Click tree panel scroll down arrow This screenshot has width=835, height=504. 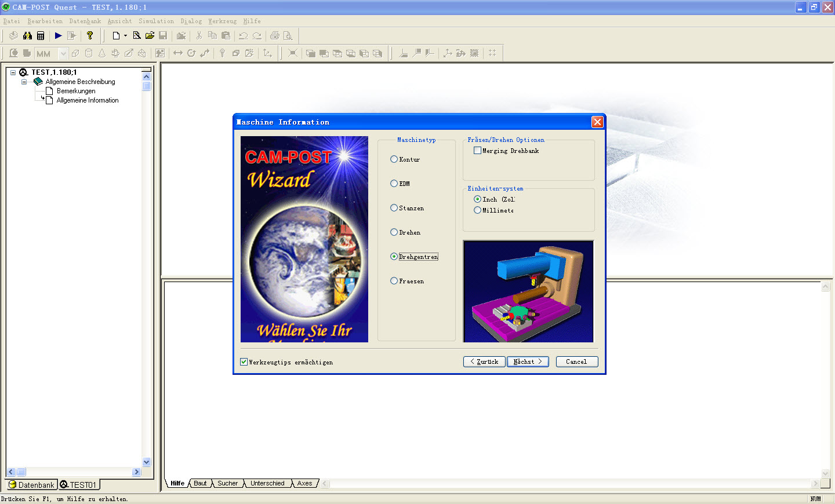pyautogui.click(x=147, y=462)
